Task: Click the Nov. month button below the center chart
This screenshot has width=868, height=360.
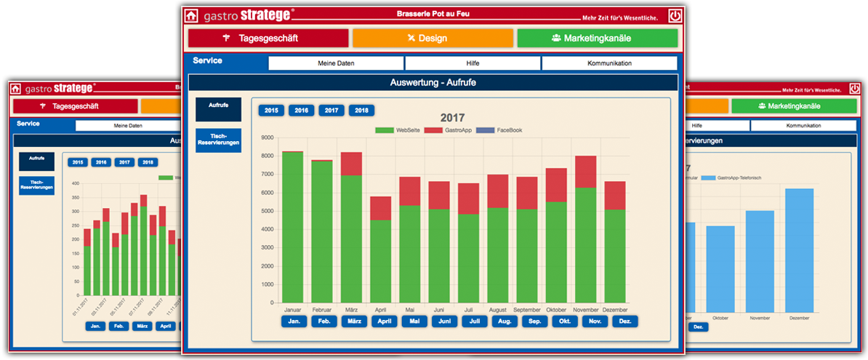Action: [x=596, y=321]
